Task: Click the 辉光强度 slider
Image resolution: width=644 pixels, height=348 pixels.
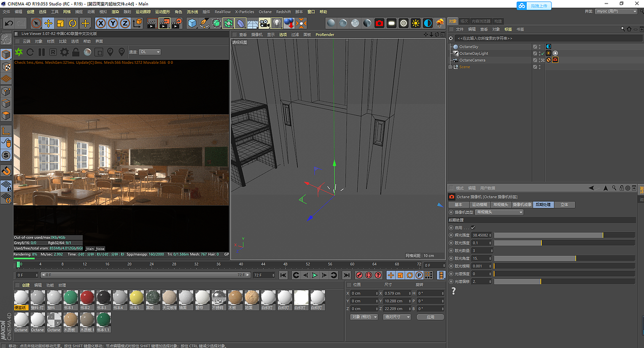Action: [x=565, y=235]
